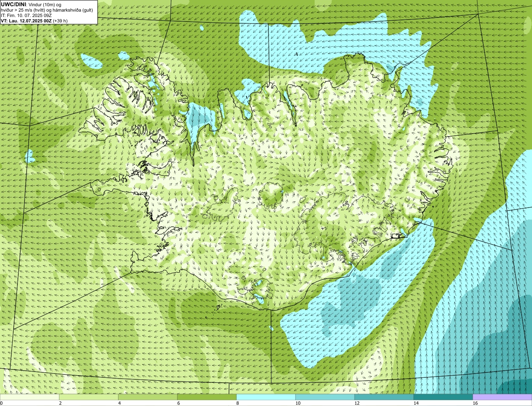The width and height of the screenshot is (532, 406).
Task: Click legend tick label '2'
Action: tap(60, 403)
